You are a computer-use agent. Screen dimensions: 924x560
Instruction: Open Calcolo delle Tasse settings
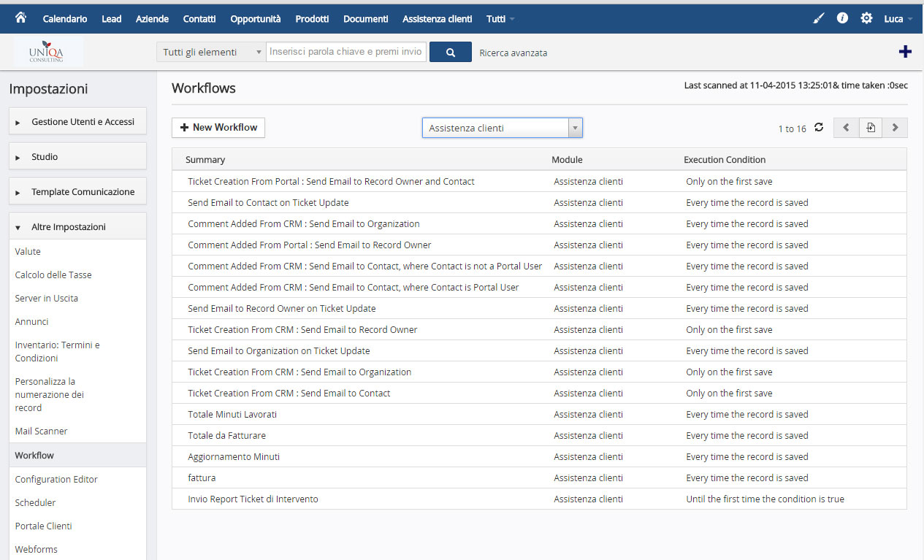[53, 275]
